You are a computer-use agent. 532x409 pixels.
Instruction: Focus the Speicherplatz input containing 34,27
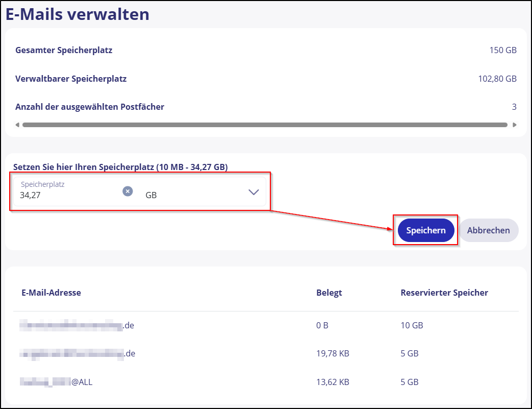[66, 195]
